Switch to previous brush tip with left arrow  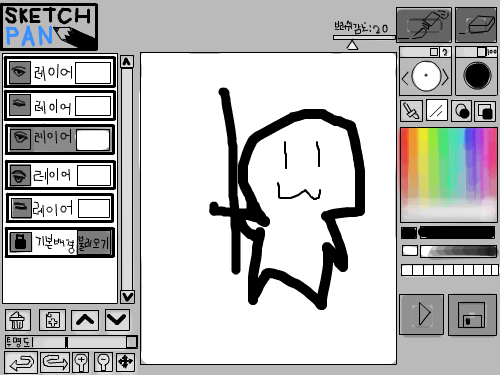click(x=405, y=79)
